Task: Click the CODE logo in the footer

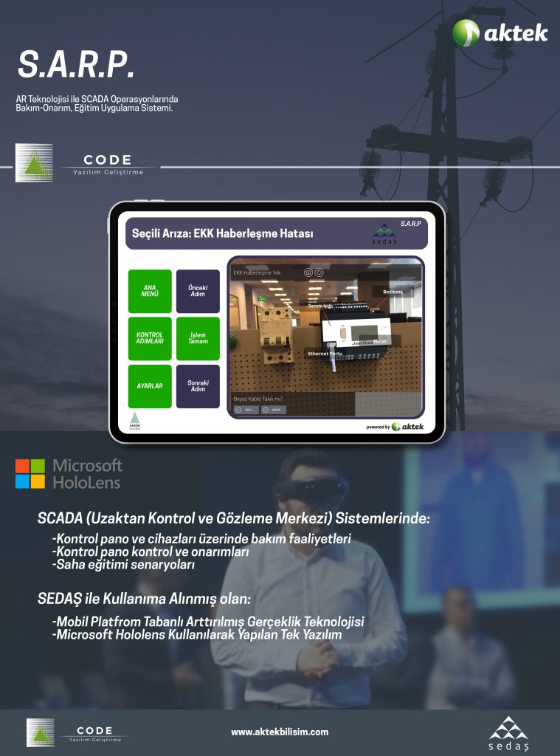Action: coord(75,733)
